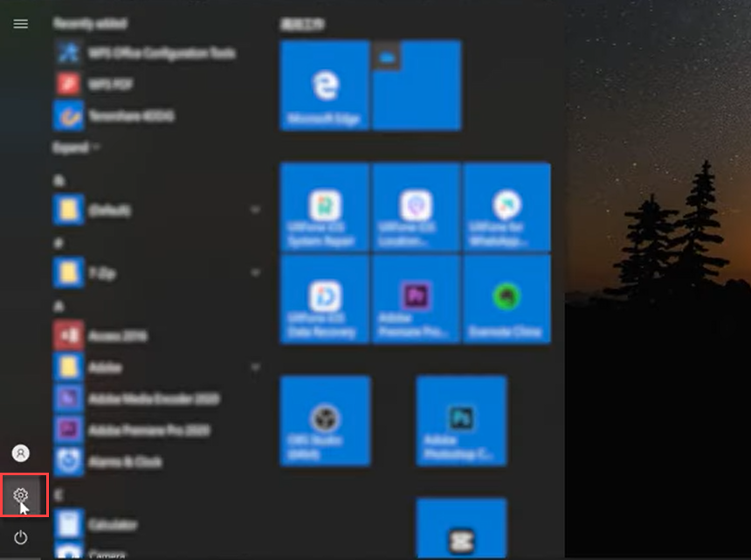Open the Adobe Photoshop tile
Screen dimensions: 751x560
[x=461, y=420]
